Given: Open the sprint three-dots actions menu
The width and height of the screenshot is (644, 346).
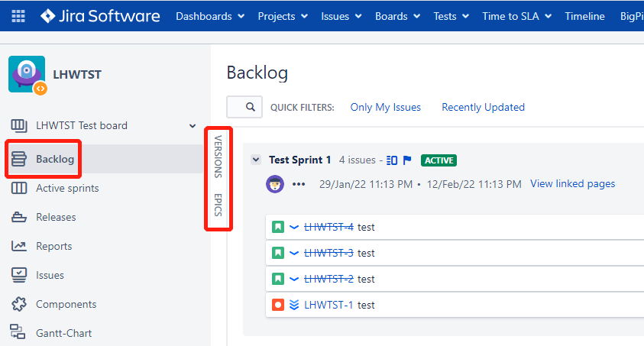Looking at the screenshot, I should (299, 184).
